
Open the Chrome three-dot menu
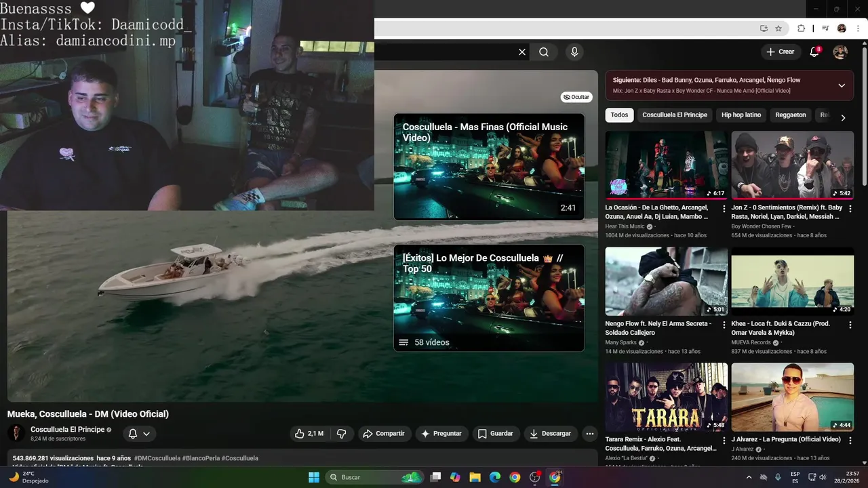(858, 28)
